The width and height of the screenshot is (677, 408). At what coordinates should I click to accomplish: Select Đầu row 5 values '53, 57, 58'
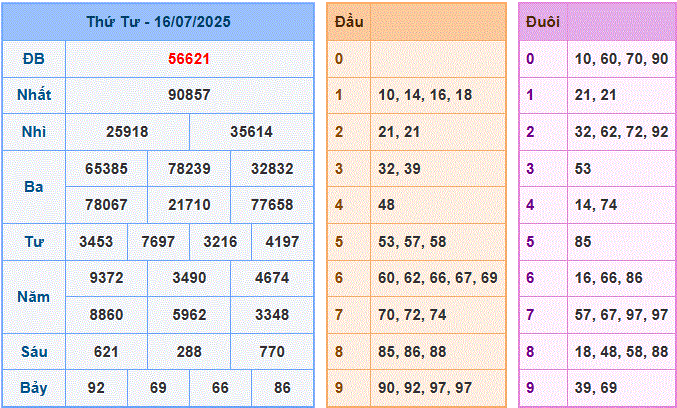coord(412,242)
